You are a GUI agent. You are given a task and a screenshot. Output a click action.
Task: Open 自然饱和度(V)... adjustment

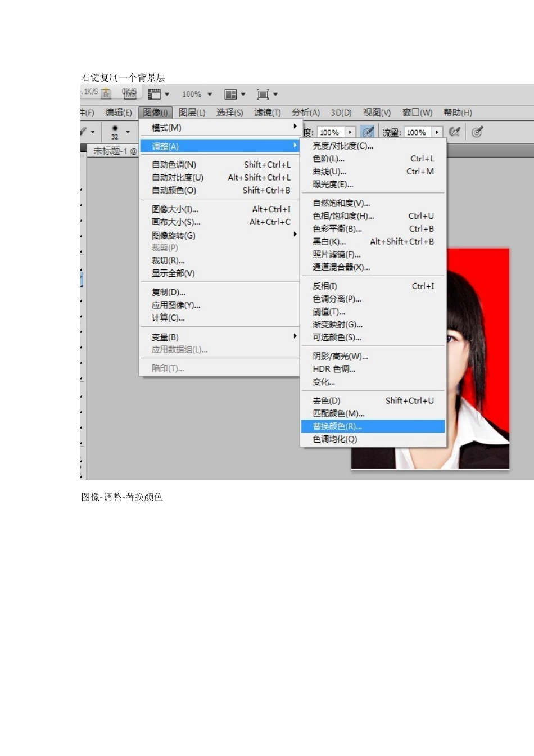click(373, 203)
